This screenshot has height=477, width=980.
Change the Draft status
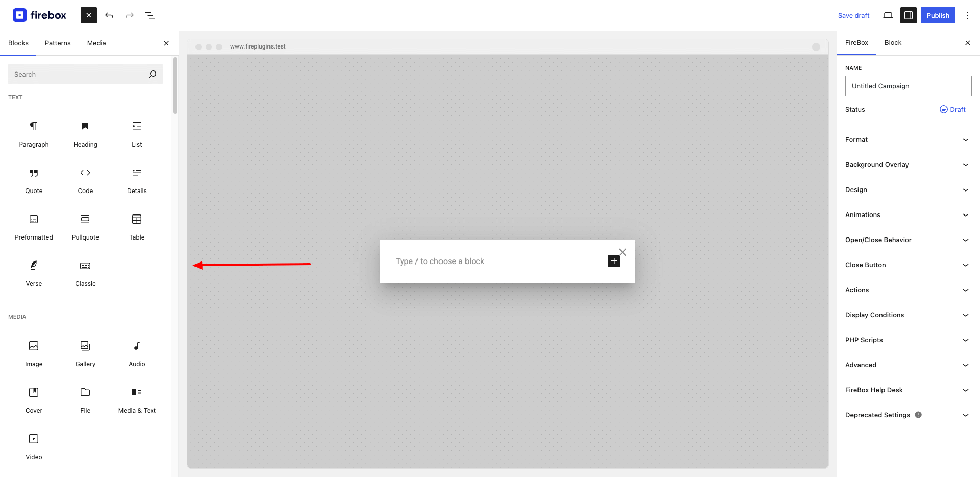coord(952,109)
